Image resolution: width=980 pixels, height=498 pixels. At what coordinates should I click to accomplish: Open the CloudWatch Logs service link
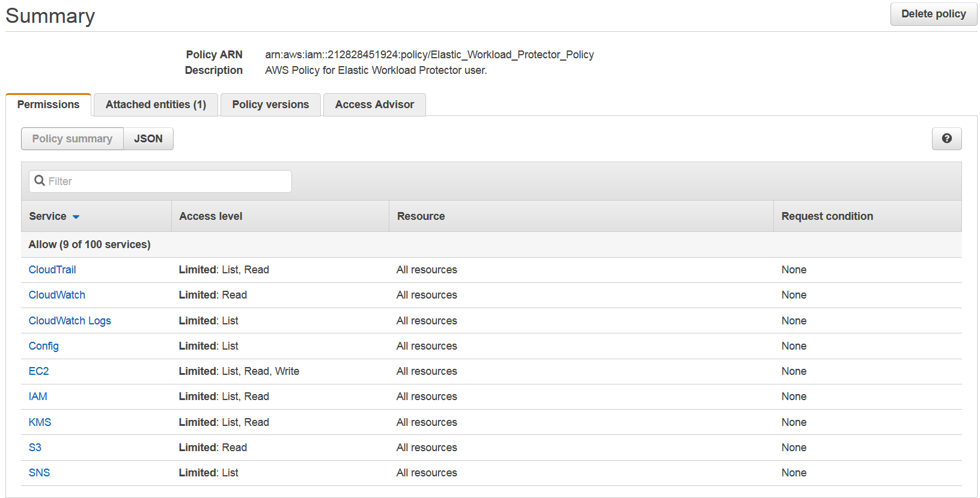pyautogui.click(x=70, y=321)
